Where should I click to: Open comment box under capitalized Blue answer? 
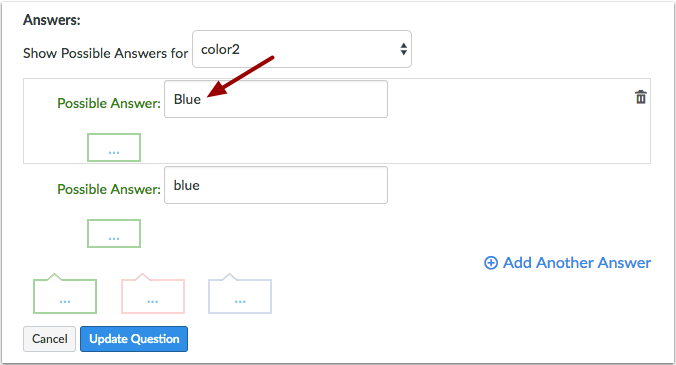coord(114,147)
